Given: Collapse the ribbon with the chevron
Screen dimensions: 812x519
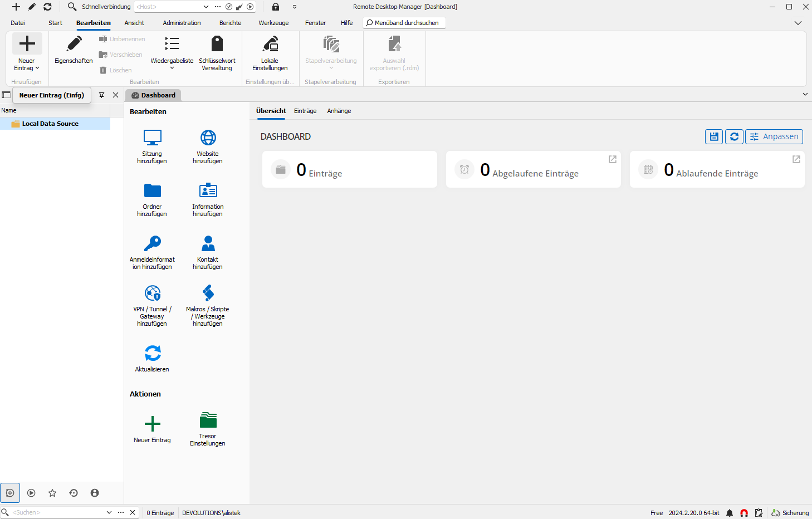Looking at the screenshot, I should pos(798,23).
